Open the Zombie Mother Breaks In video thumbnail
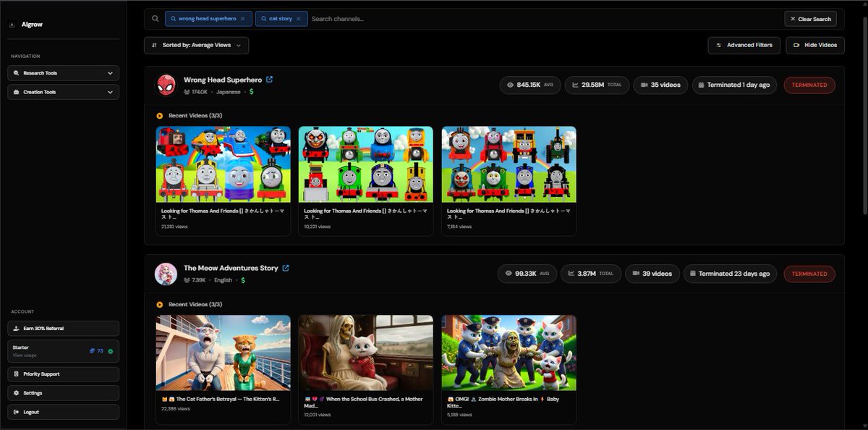Viewport: 868px width, 430px height. pos(509,353)
